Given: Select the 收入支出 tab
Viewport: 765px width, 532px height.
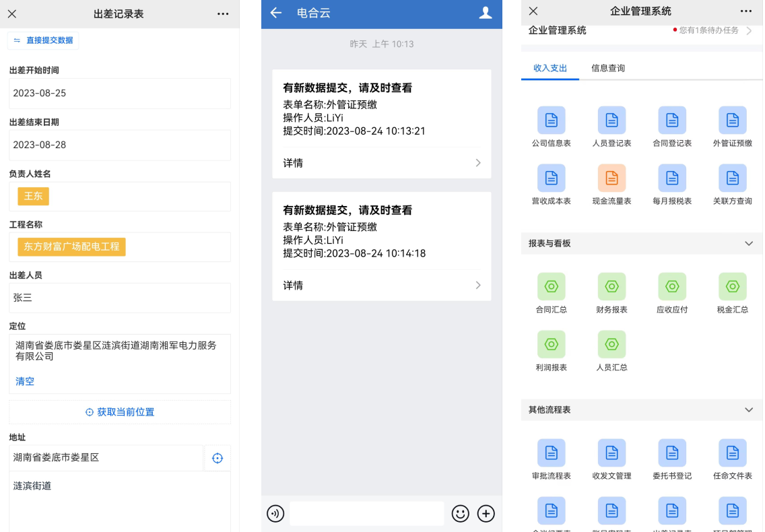Looking at the screenshot, I should (x=550, y=68).
